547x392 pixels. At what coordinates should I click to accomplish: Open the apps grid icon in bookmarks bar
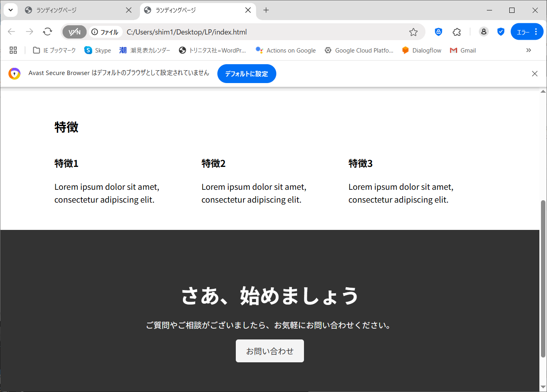coord(13,50)
